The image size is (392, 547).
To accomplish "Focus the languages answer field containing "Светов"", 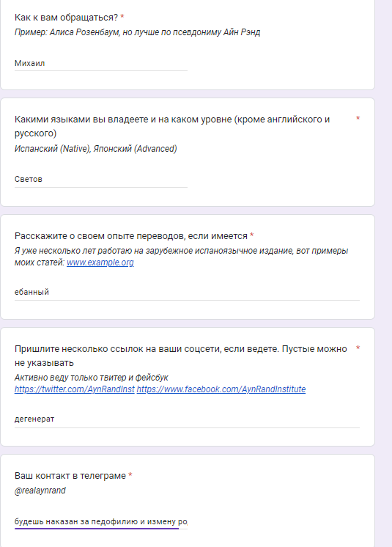I will [100, 180].
